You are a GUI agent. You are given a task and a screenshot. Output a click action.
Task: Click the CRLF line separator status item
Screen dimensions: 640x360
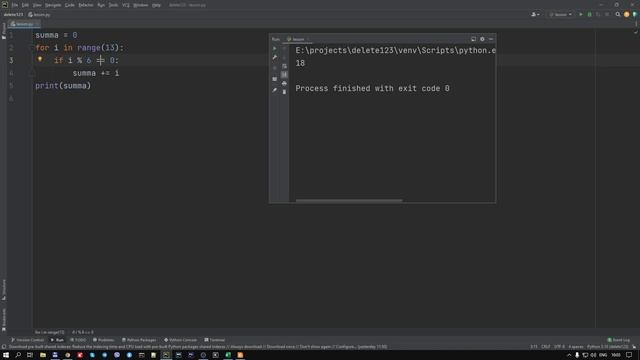546,347
